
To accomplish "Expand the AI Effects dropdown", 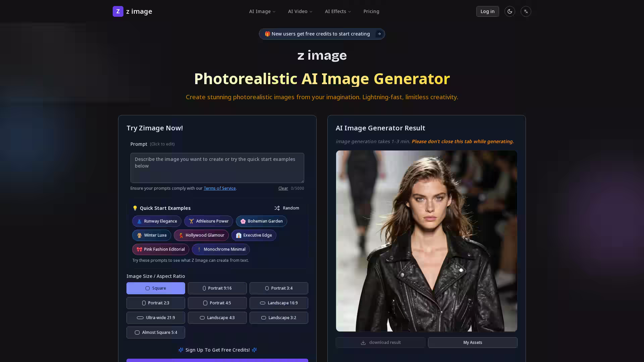I will pos(338,11).
